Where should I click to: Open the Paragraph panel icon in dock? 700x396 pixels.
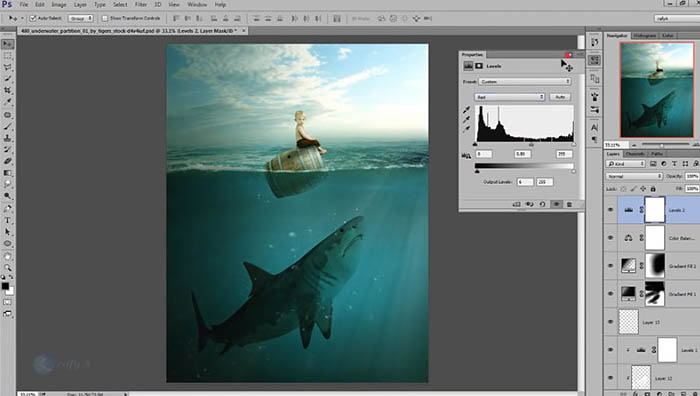click(594, 140)
